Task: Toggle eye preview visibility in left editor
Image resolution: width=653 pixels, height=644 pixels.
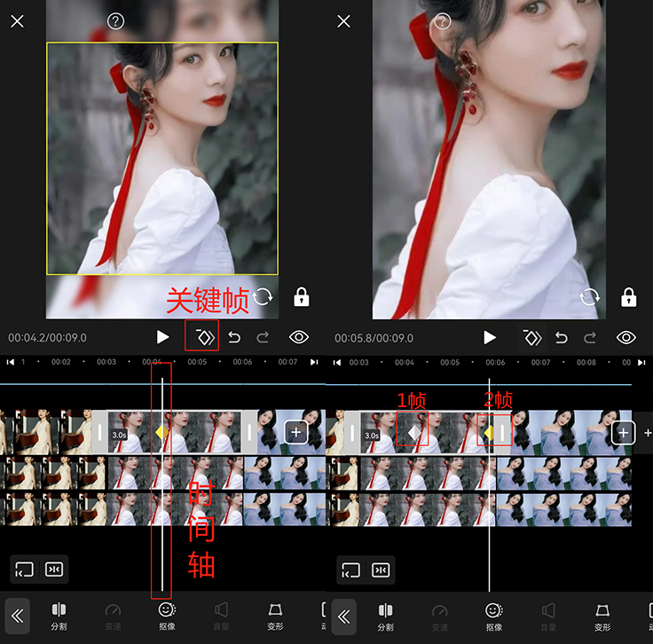Action: tap(299, 337)
